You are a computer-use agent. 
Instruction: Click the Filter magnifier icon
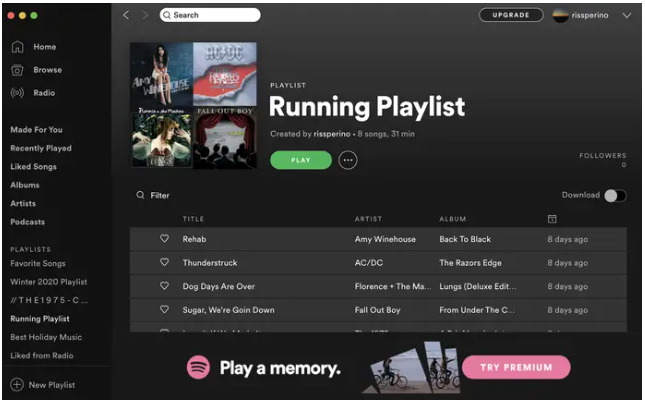tap(140, 195)
